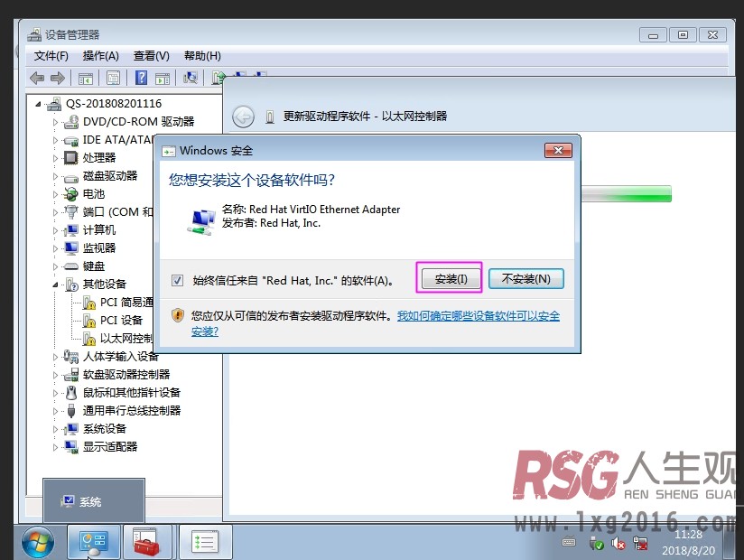Click the display adapters icon
The height and width of the screenshot is (560, 744).
point(71,447)
